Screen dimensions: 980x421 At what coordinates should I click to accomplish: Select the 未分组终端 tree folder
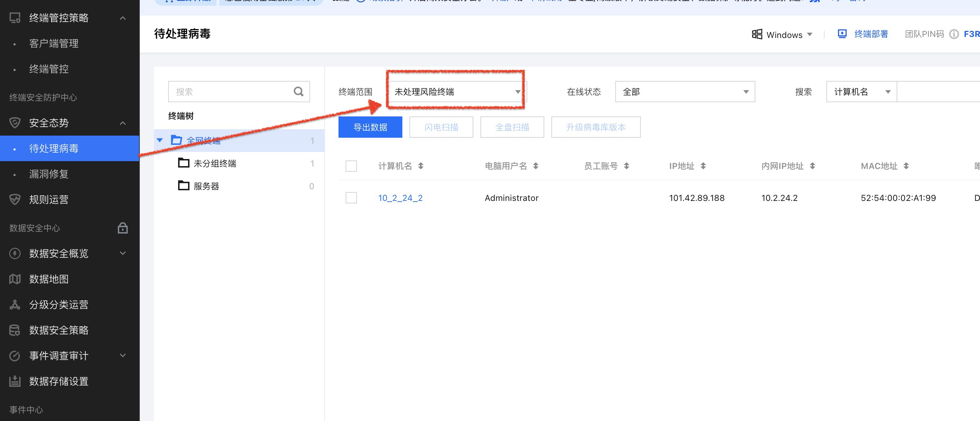pos(215,163)
